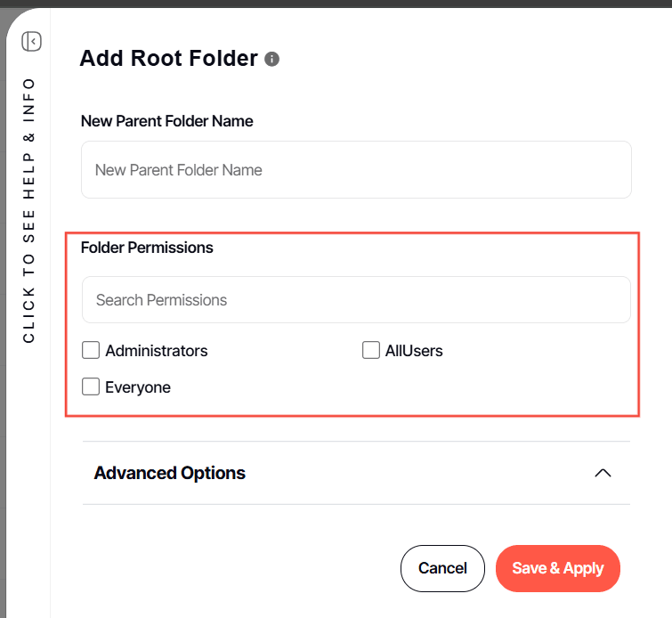Click the 'Folder Permissions' section heading
The height and width of the screenshot is (618, 672).
click(147, 248)
